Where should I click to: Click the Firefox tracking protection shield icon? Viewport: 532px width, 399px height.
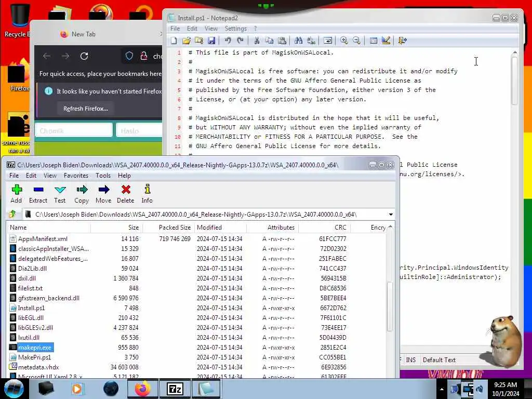pyautogui.click(x=129, y=56)
